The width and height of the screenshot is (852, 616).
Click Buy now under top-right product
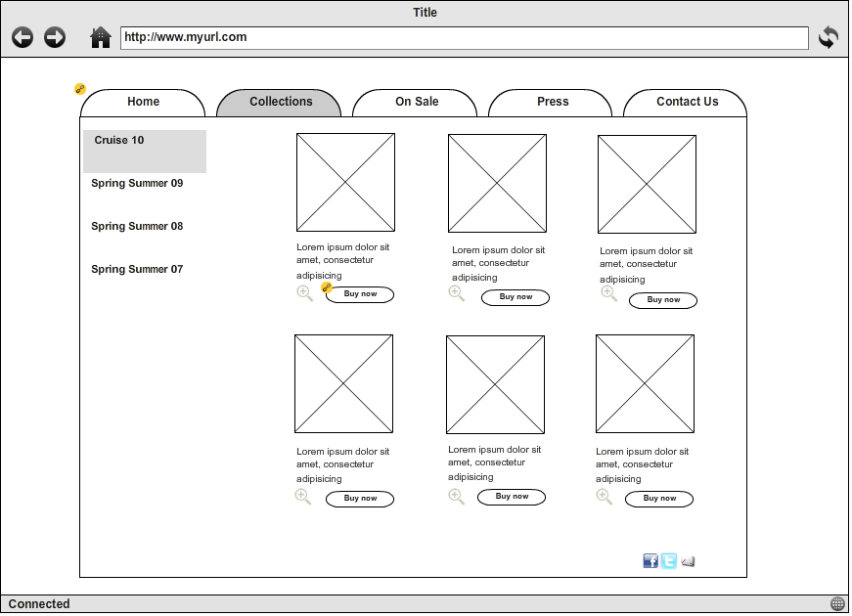click(663, 300)
